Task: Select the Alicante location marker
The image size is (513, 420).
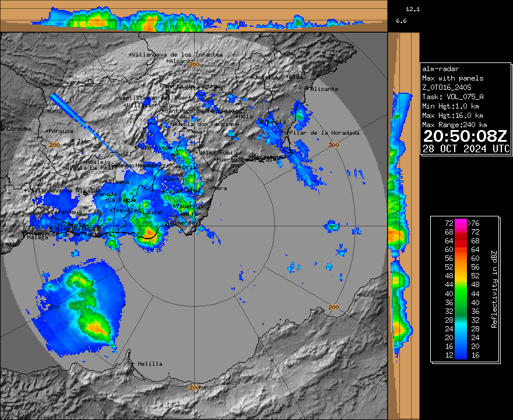Action: pos(311,89)
